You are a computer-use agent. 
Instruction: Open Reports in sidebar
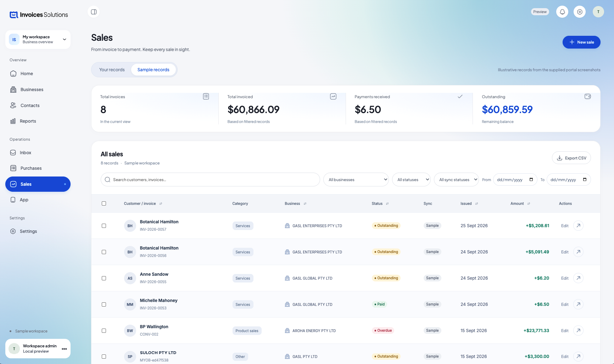pyautogui.click(x=38, y=121)
